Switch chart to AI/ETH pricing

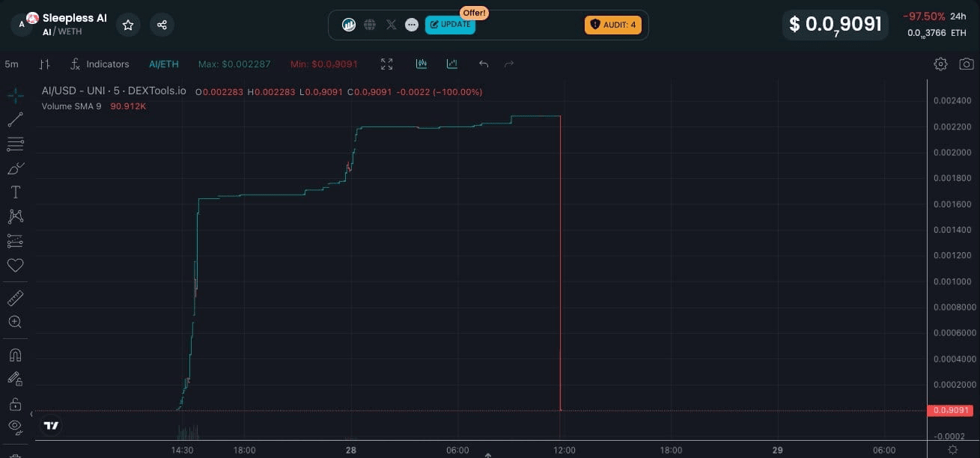pyautogui.click(x=164, y=64)
